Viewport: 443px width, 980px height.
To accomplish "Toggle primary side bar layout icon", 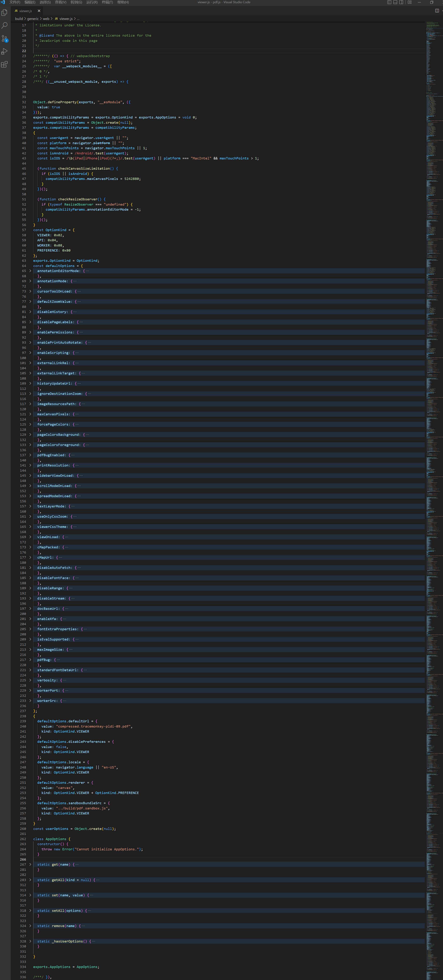I will pyautogui.click(x=389, y=2).
